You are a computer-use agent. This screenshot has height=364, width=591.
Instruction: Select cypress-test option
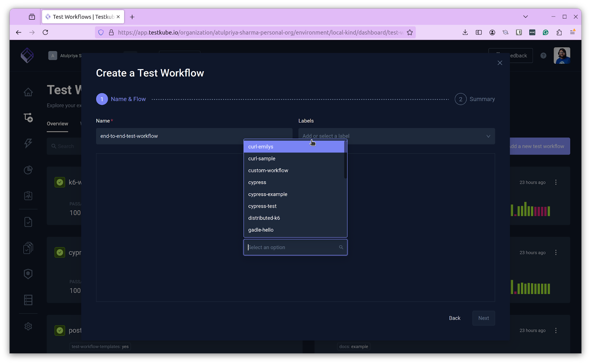tap(294, 206)
